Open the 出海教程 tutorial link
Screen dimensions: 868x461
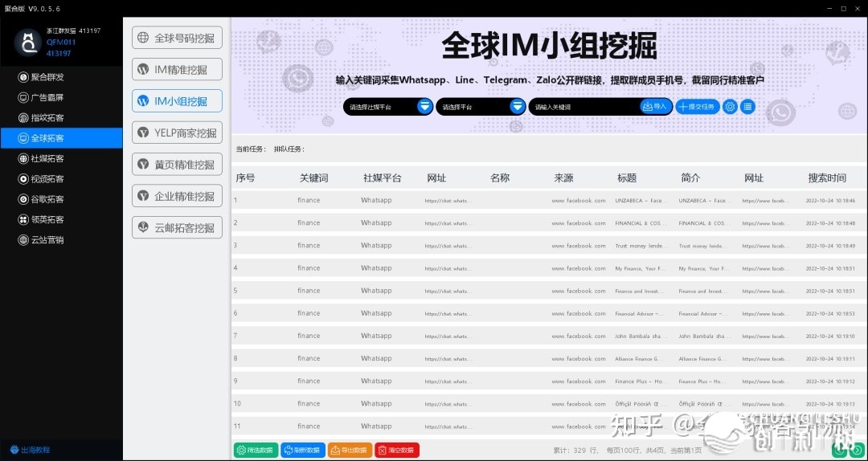[30, 450]
